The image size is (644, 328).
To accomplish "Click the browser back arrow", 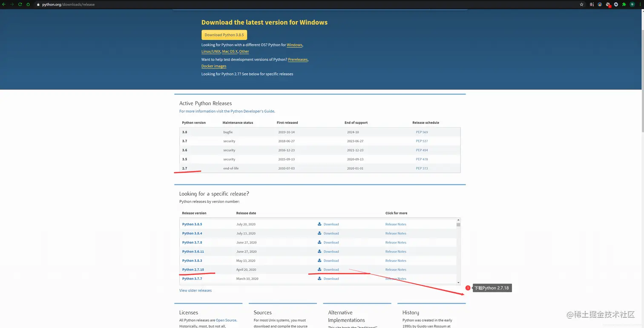I will [x=4, y=4].
